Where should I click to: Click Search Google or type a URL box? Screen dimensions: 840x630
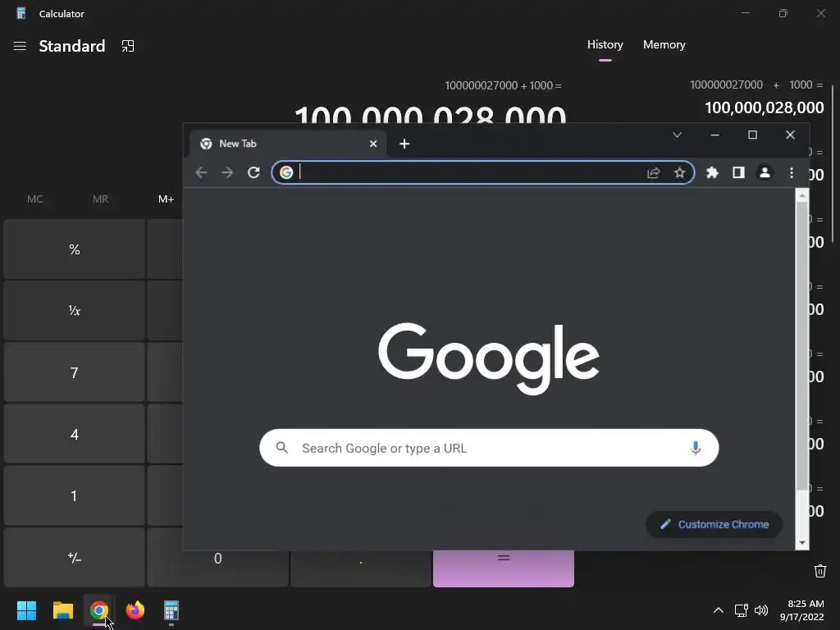pos(489,448)
